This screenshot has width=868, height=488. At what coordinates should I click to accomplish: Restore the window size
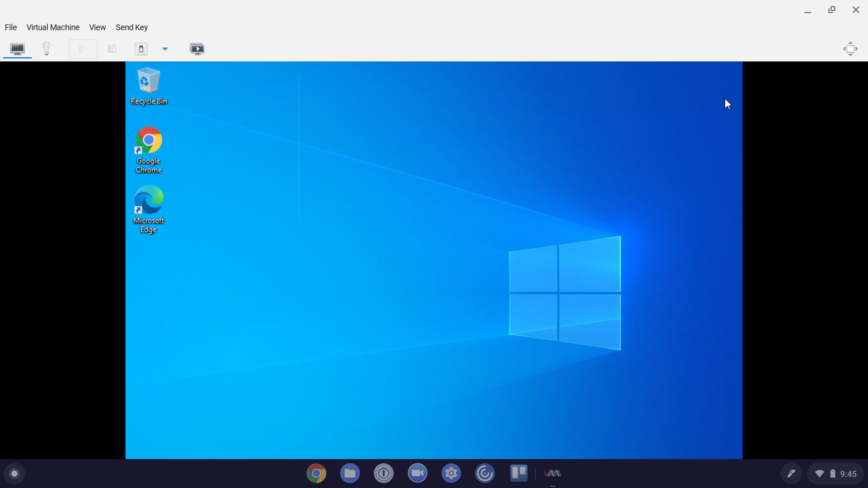pos(832,10)
